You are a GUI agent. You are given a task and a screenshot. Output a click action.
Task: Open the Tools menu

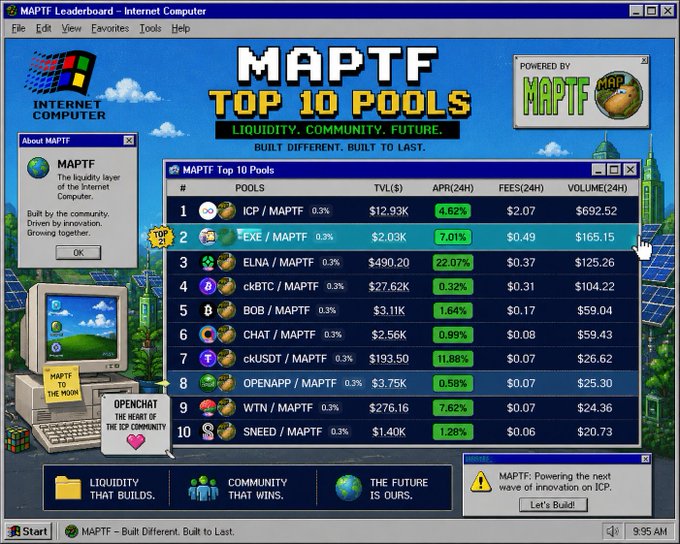[x=150, y=29]
